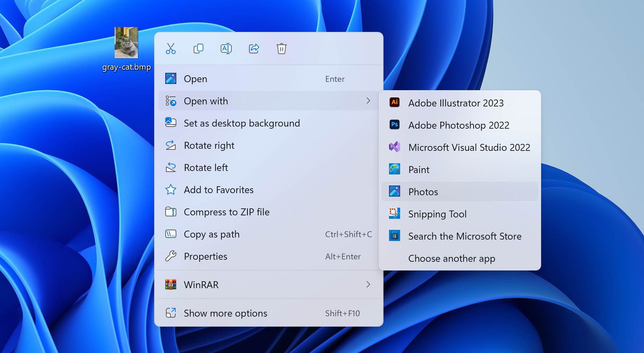Select the gray-cat.bmp desktop file thumbnail
This screenshot has width=644, height=353.
point(126,43)
